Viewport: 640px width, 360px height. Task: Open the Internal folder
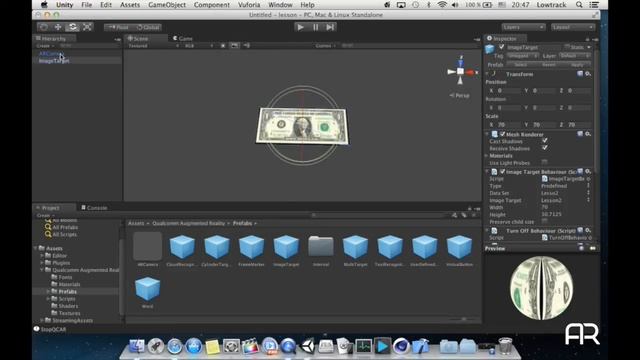[321, 250]
